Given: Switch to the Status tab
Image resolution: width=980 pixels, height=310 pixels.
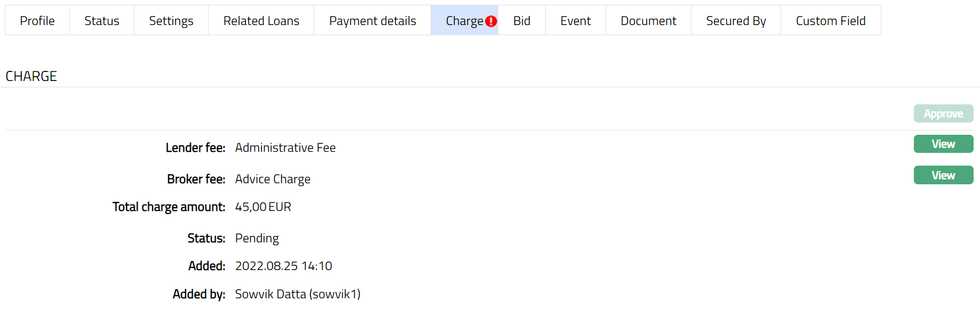Looking at the screenshot, I should [102, 21].
